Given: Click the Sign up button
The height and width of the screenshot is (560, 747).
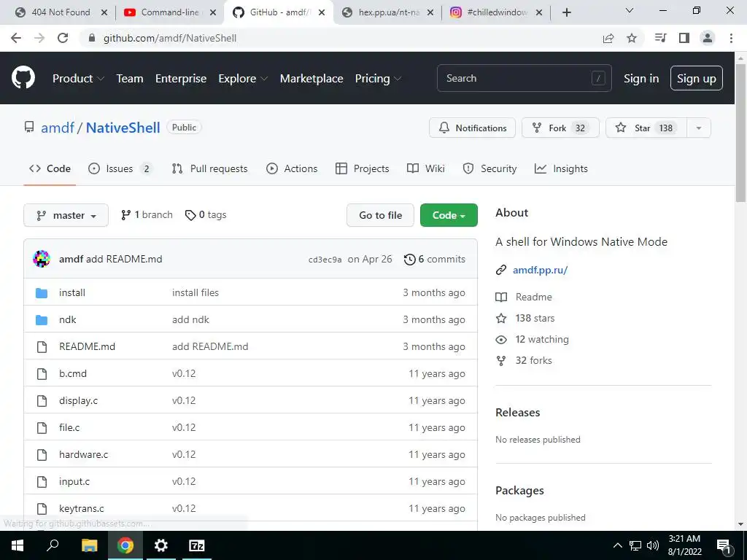Looking at the screenshot, I should (x=697, y=78).
